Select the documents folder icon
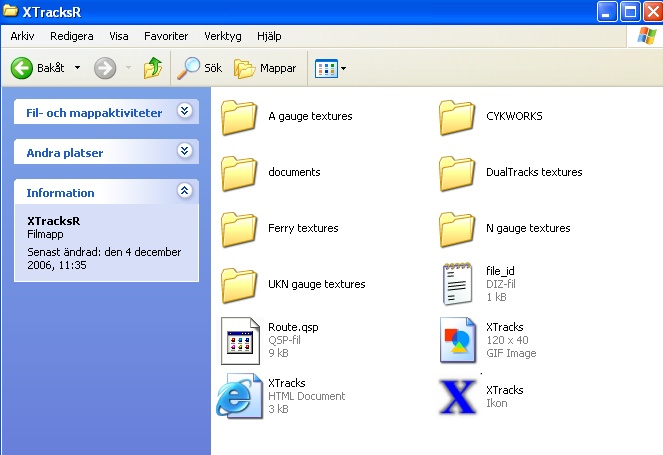This screenshot has width=663, height=455. (239, 173)
